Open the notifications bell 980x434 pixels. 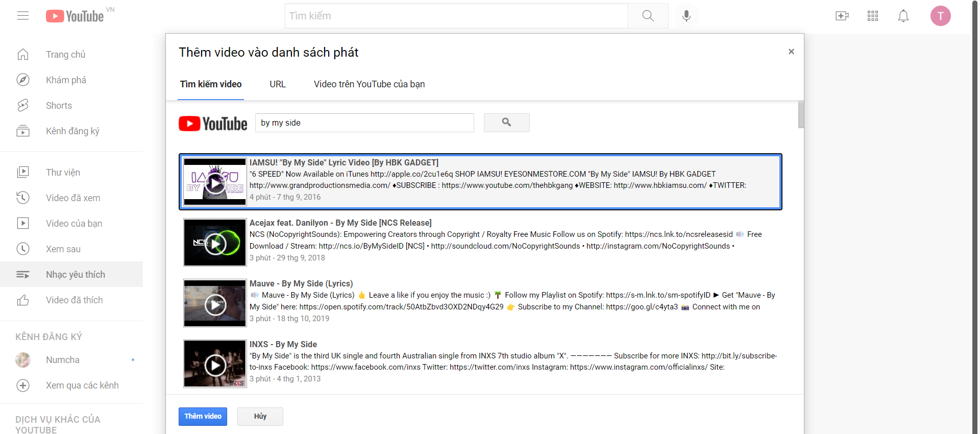(x=903, y=16)
